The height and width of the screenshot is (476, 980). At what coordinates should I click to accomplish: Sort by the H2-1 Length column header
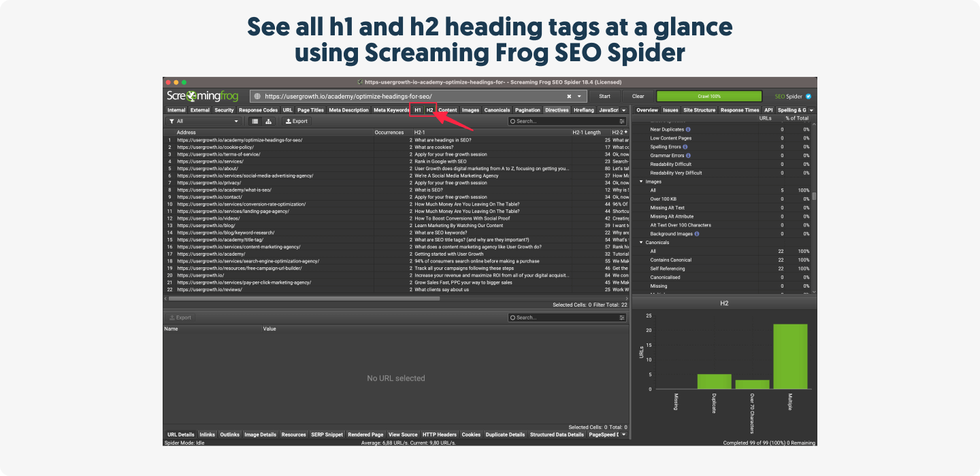tap(590, 133)
